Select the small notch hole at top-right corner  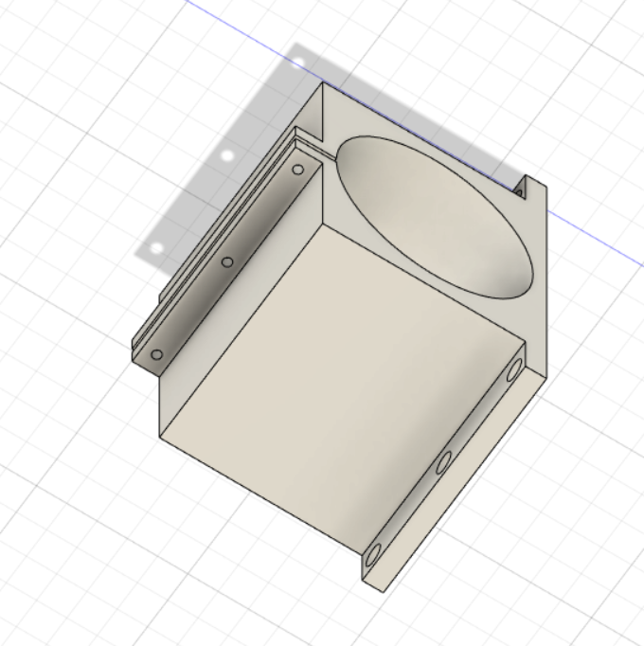pos(519,192)
